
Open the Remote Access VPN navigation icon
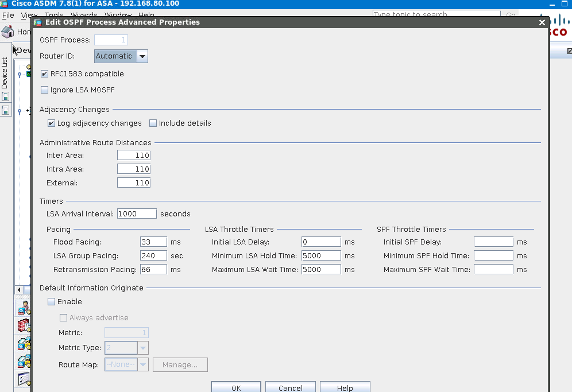point(24,343)
